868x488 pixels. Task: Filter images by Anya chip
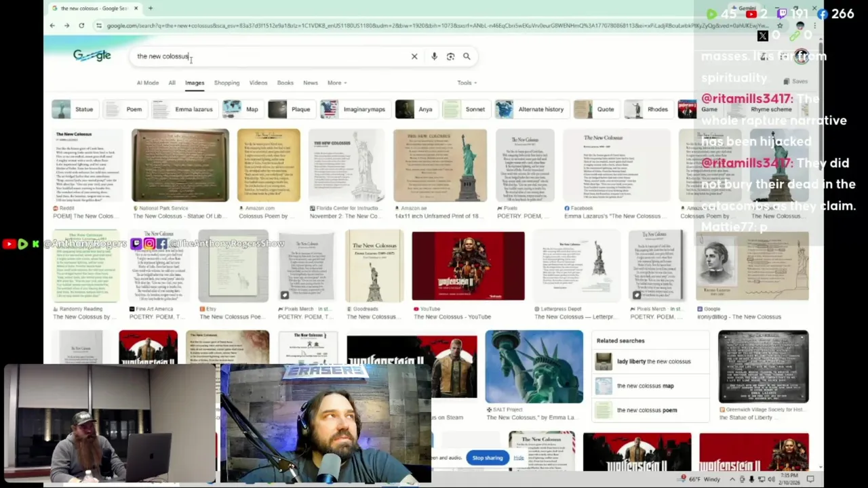click(x=416, y=109)
